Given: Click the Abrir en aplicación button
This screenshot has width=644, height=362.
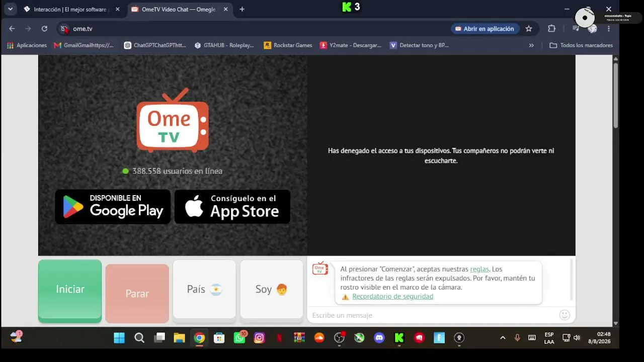Looking at the screenshot, I should pos(485,29).
